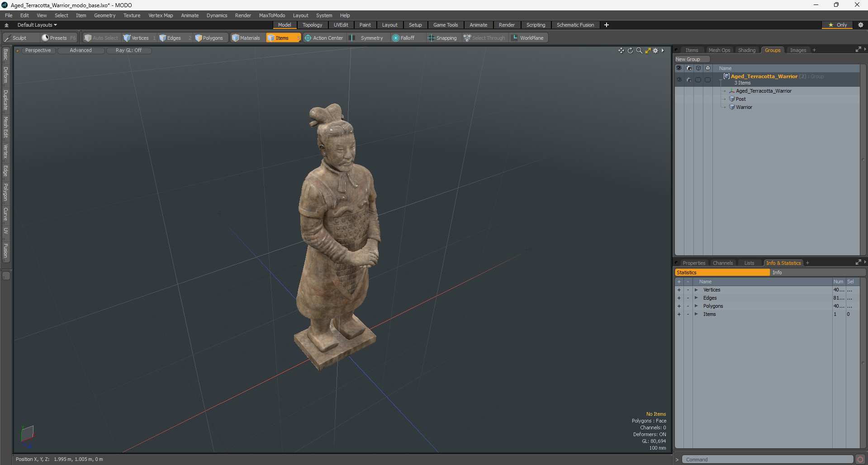Open the WorkPlane menu
Image resolution: width=868 pixels, height=465 pixels.
point(527,38)
